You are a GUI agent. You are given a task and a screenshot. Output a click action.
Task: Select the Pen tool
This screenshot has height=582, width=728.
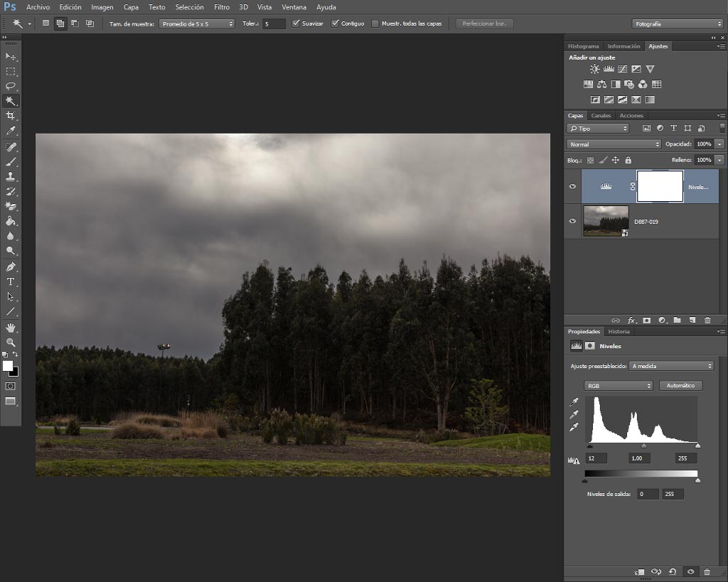point(11,267)
